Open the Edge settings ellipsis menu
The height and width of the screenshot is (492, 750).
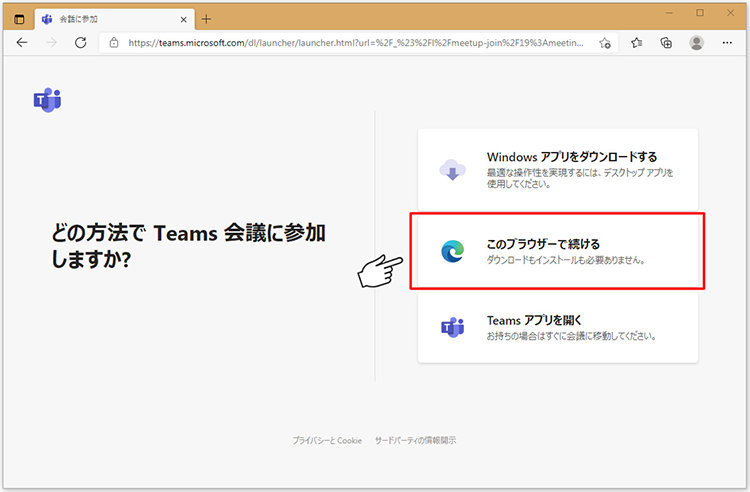727,43
